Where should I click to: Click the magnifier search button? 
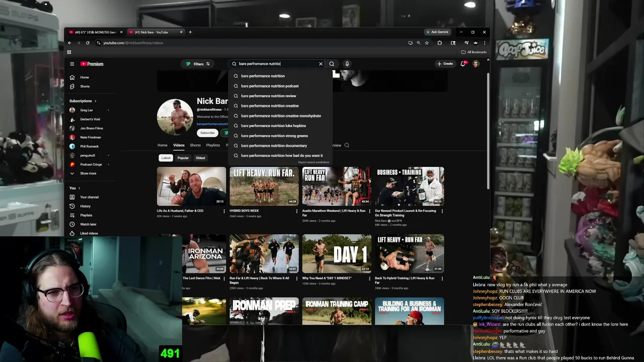[x=332, y=64]
